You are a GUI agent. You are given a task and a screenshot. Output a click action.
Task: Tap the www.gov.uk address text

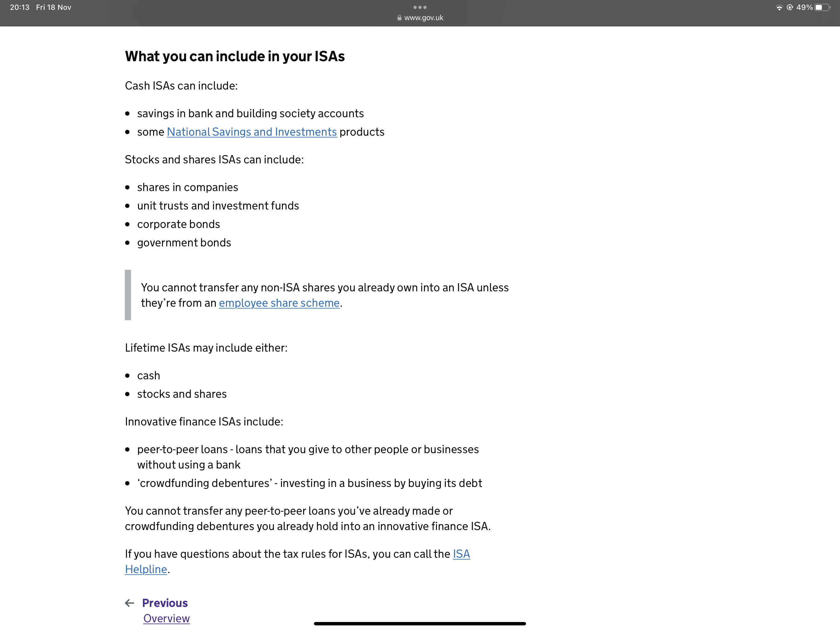coord(423,18)
